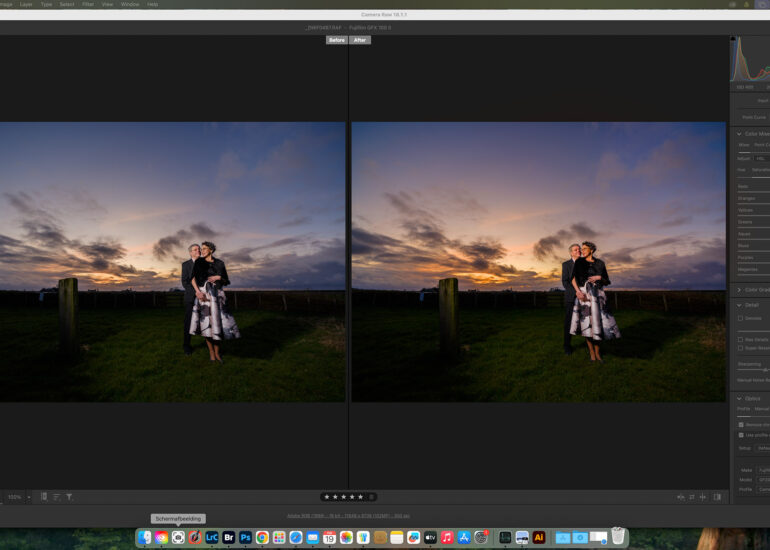Viewport: 770px width, 550px height.
Task: Open Music app from the Dock
Action: [x=447, y=537]
